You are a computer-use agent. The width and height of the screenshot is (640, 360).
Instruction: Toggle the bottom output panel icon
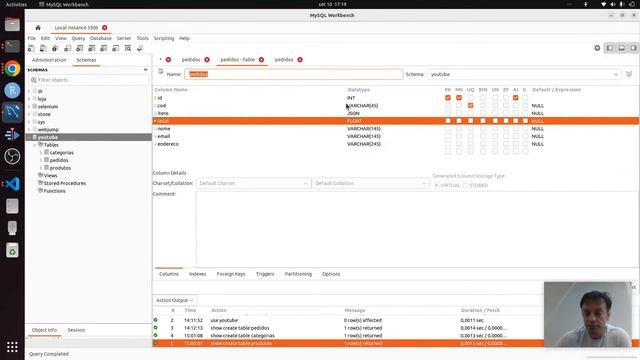(622, 48)
